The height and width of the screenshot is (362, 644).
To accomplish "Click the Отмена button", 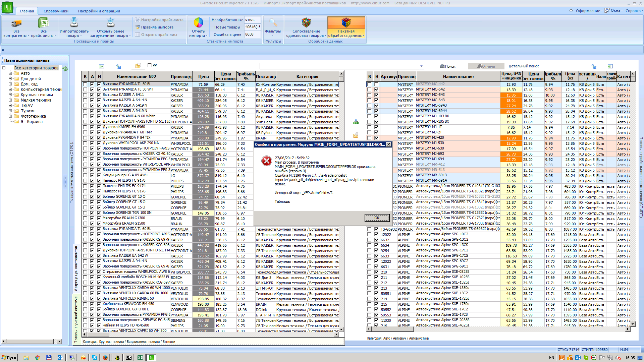I will pyautogui.click(x=486, y=66).
